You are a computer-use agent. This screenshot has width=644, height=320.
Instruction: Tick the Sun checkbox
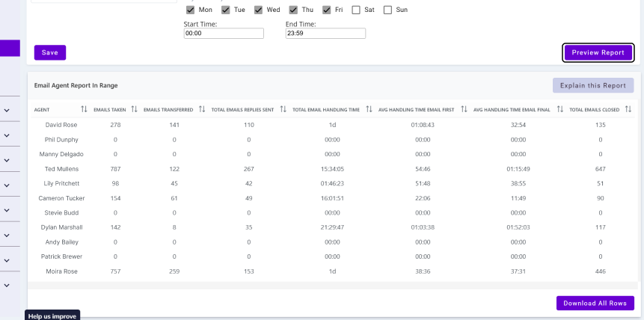387,10
